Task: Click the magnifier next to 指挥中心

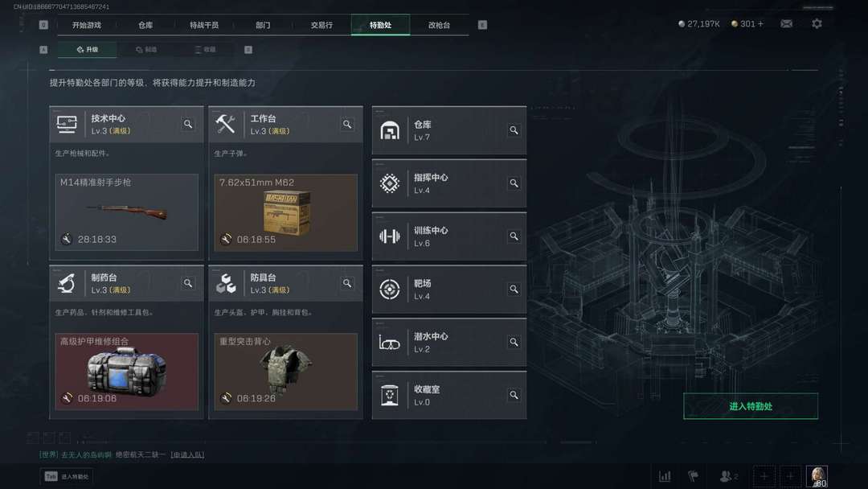Action: click(x=514, y=183)
